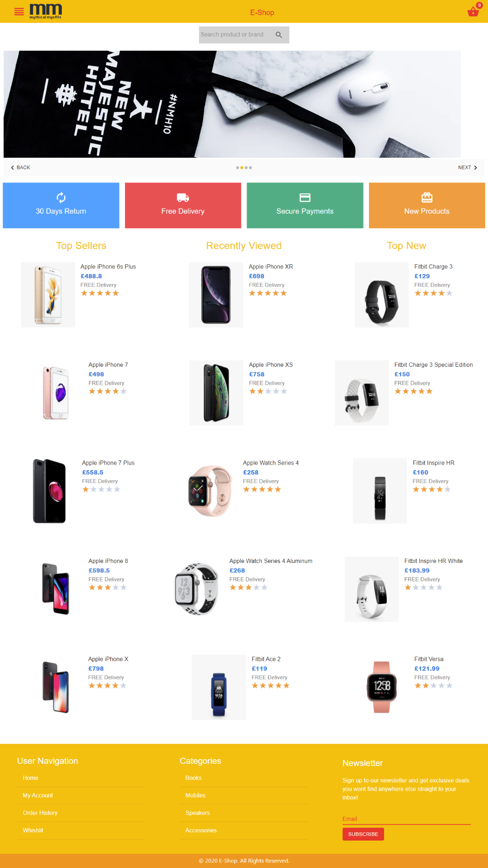Open Fitbit Versa product title
This screenshot has height=868, width=488.
click(x=429, y=659)
